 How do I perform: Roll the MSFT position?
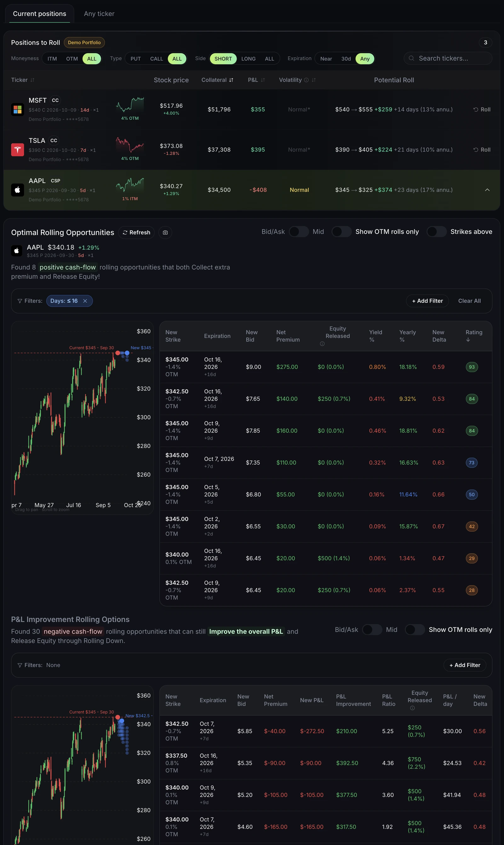coord(482,110)
